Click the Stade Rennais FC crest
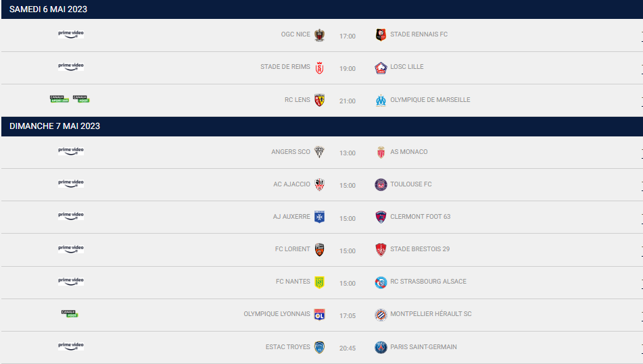This screenshot has width=643, height=364. pyautogui.click(x=381, y=35)
